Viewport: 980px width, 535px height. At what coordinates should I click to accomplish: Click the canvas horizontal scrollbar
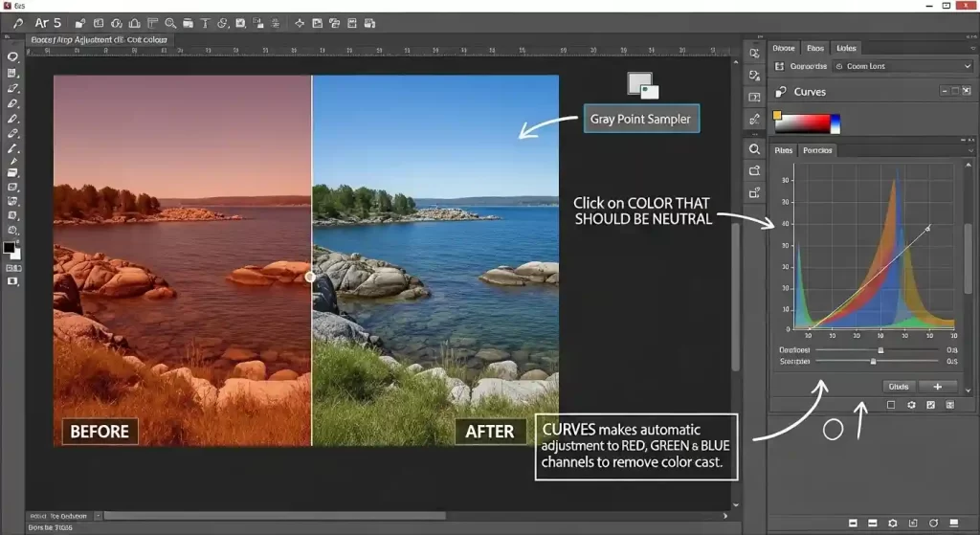click(x=275, y=516)
